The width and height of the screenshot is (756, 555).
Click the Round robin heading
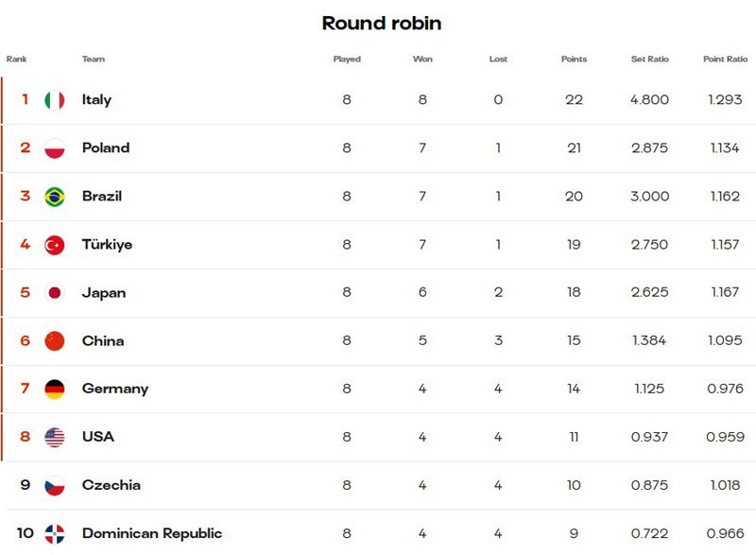pyautogui.click(x=382, y=23)
